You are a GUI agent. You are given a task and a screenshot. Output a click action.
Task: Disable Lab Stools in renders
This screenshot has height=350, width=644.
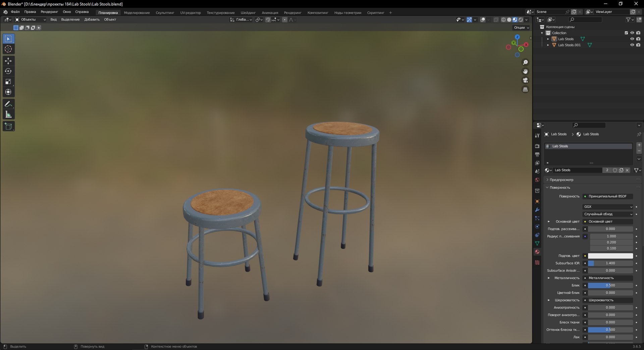[638, 39]
